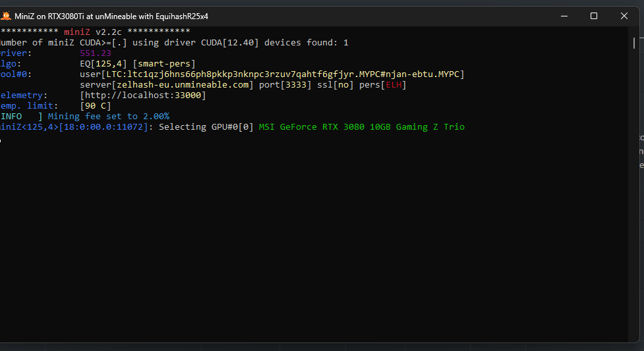Click the 'miniZ v2.2c' version header text
Screen dimensions: 644x351
(93, 32)
